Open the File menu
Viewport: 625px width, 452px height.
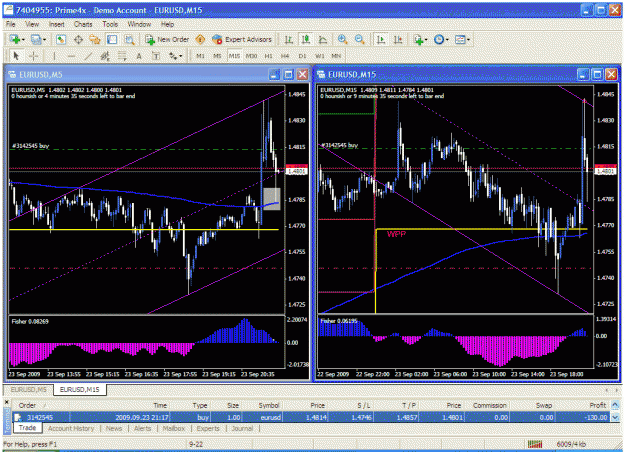11,24
